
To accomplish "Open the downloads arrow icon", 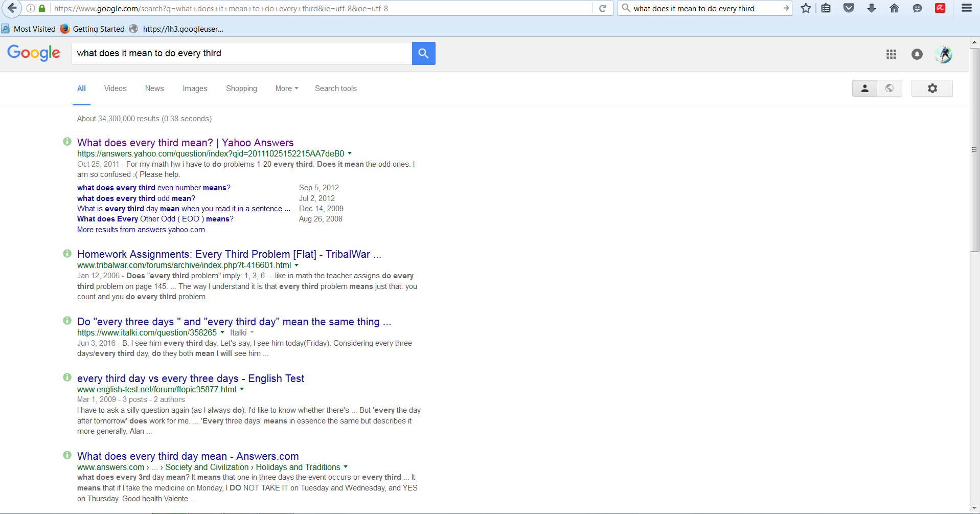I will [x=872, y=8].
